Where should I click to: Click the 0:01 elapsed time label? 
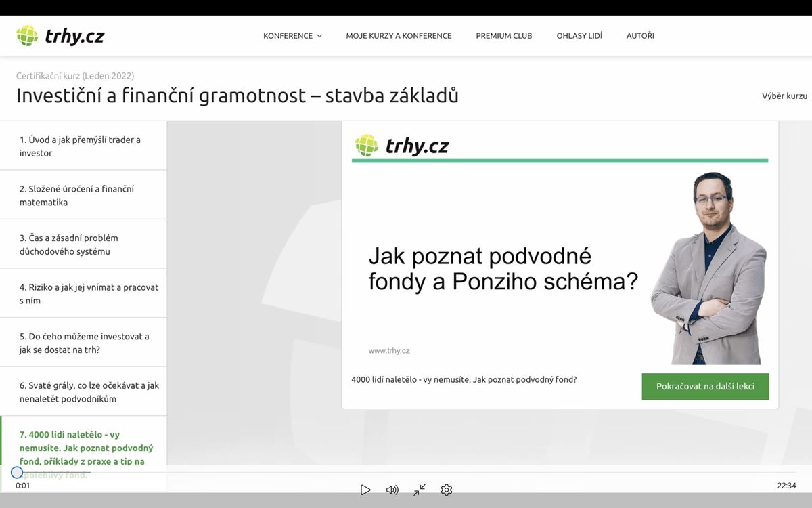[x=23, y=486]
